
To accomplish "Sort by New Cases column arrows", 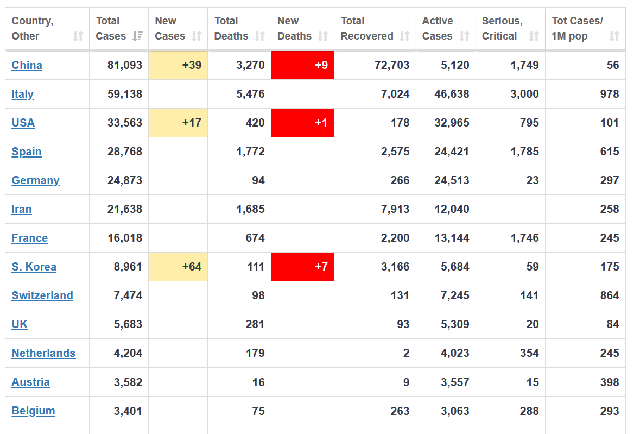I will pyautogui.click(x=197, y=36).
